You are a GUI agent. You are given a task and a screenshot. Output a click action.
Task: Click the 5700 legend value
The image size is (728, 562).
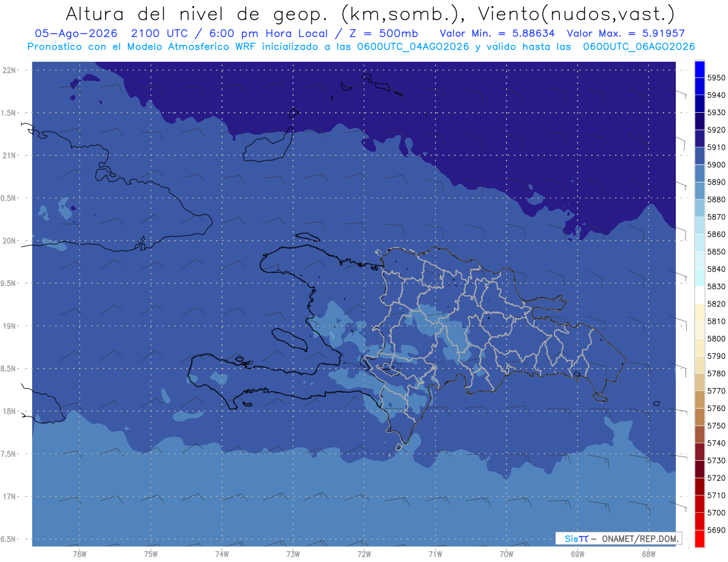716,512
